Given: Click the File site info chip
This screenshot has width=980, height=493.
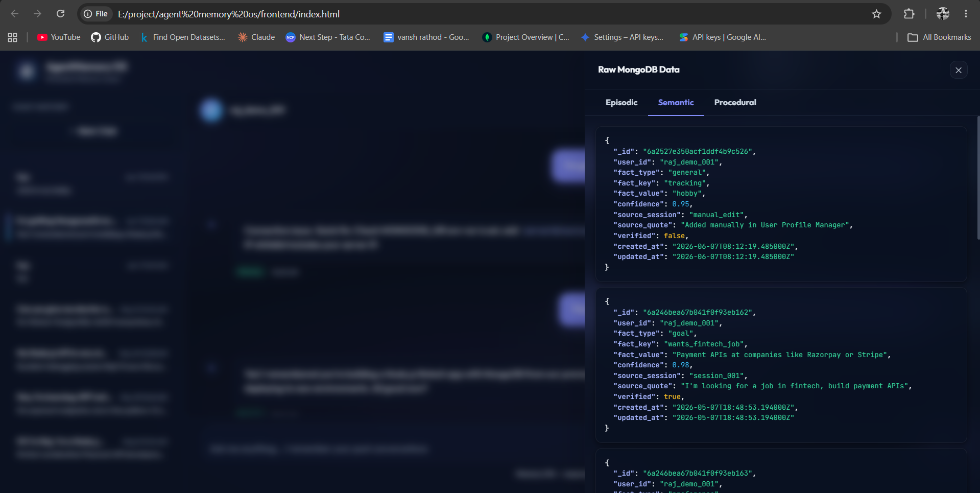Looking at the screenshot, I should (97, 14).
